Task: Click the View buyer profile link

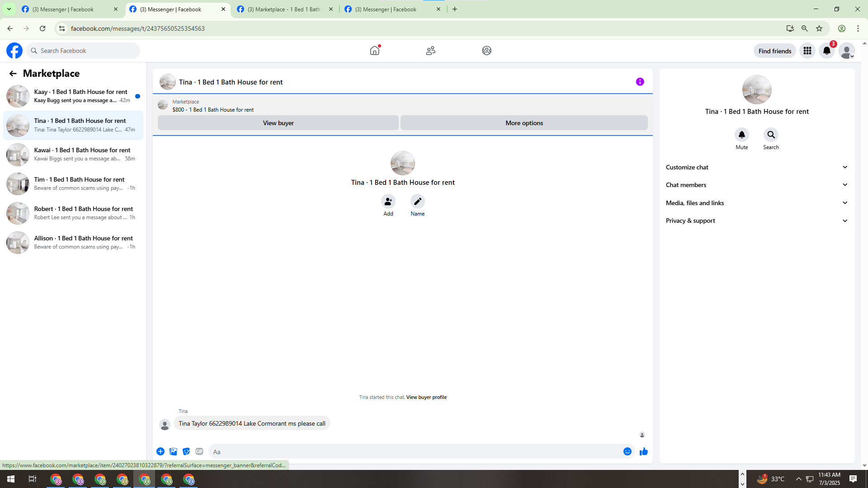Action: point(426,397)
